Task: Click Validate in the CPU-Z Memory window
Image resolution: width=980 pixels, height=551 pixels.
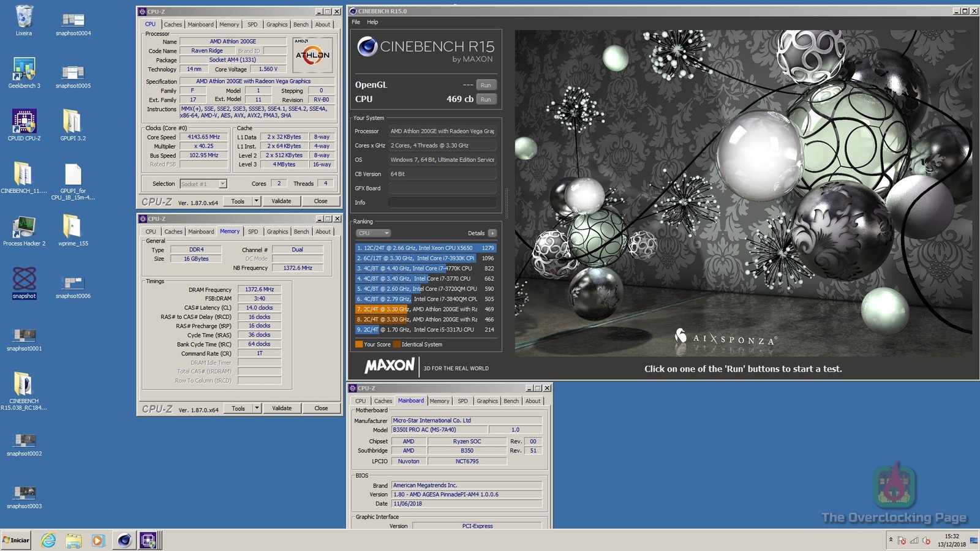Action: pos(282,408)
